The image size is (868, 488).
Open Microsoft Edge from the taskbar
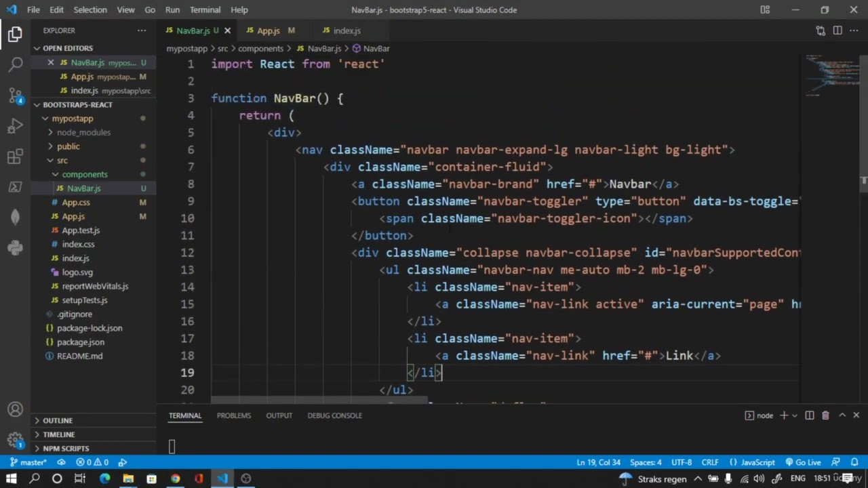[x=104, y=479]
